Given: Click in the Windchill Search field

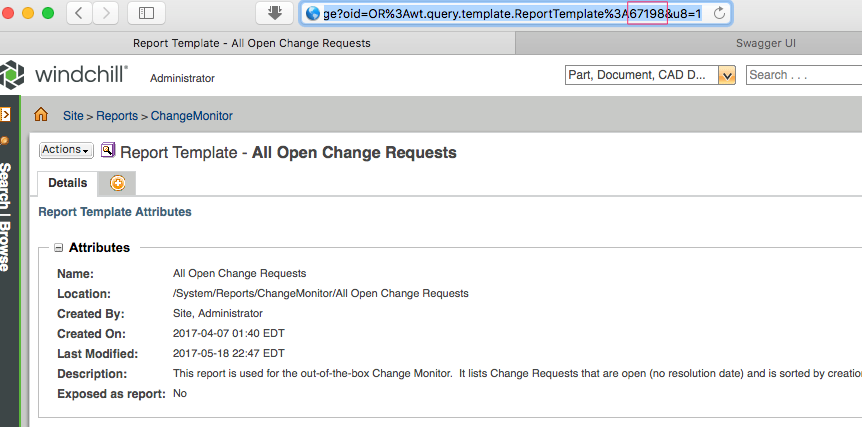Looking at the screenshot, I should (x=804, y=75).
